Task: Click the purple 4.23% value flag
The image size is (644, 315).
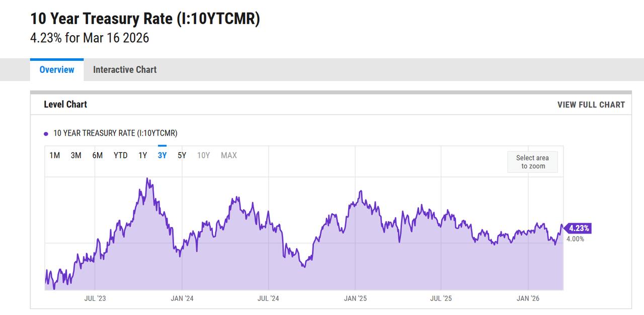Action: (x=578, y=228)
